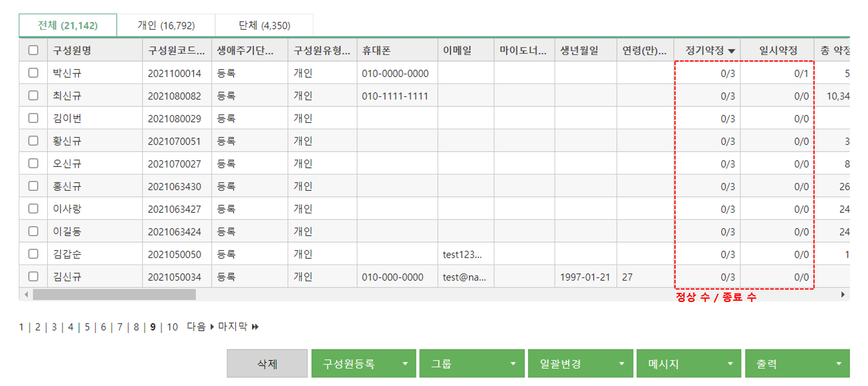Click the horizontal scrollbar left arrow
This screenshot has width=868, height=386.
click(26, 295)
